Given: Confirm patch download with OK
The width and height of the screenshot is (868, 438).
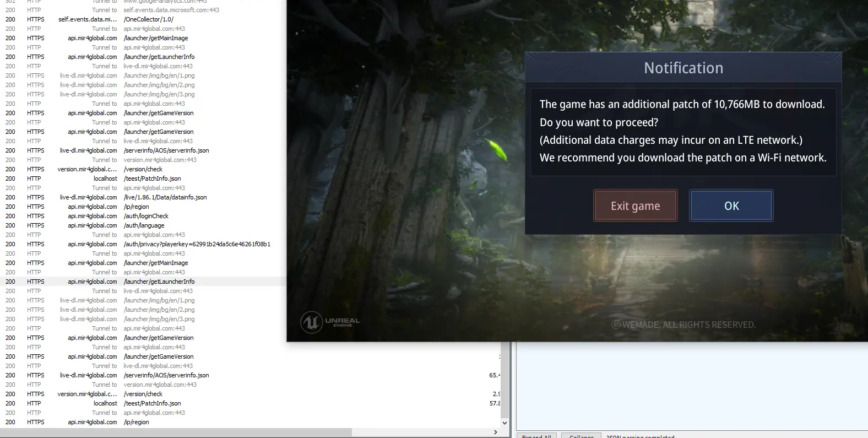Looking at the screenshot, I should (731, 206).
